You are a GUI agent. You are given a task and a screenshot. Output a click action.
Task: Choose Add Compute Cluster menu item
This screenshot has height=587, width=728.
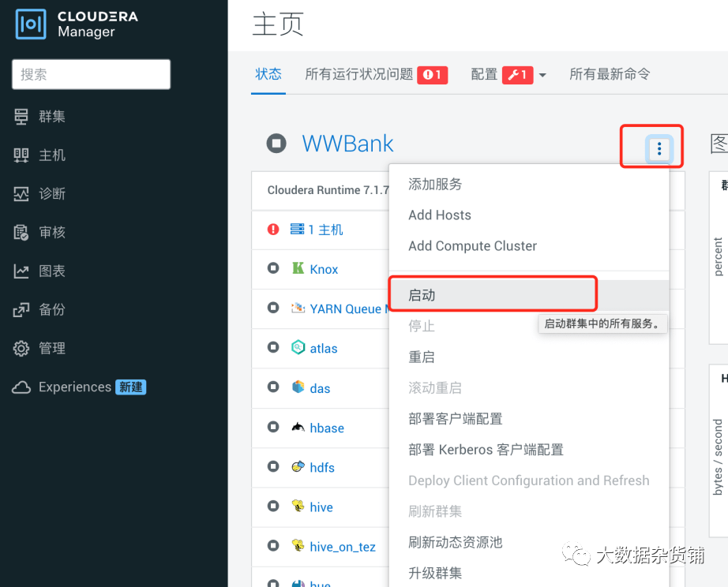tap(529, 246)
